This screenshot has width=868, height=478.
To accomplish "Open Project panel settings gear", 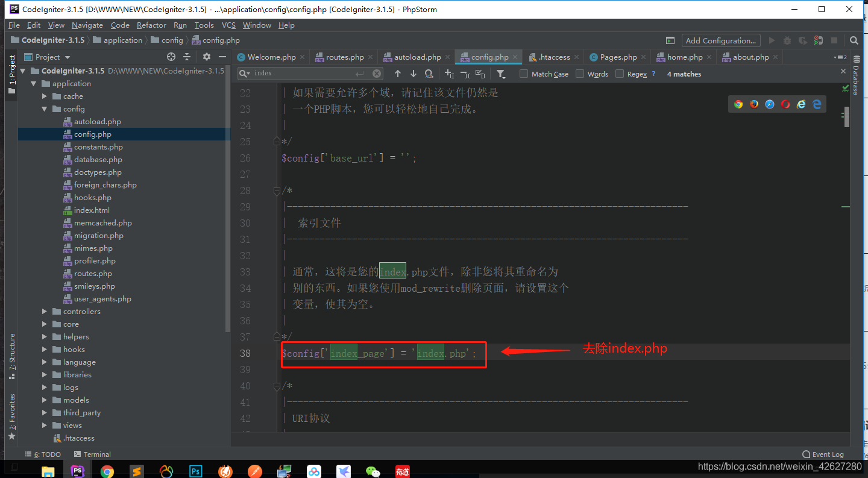I will click(x=207, y=57).
